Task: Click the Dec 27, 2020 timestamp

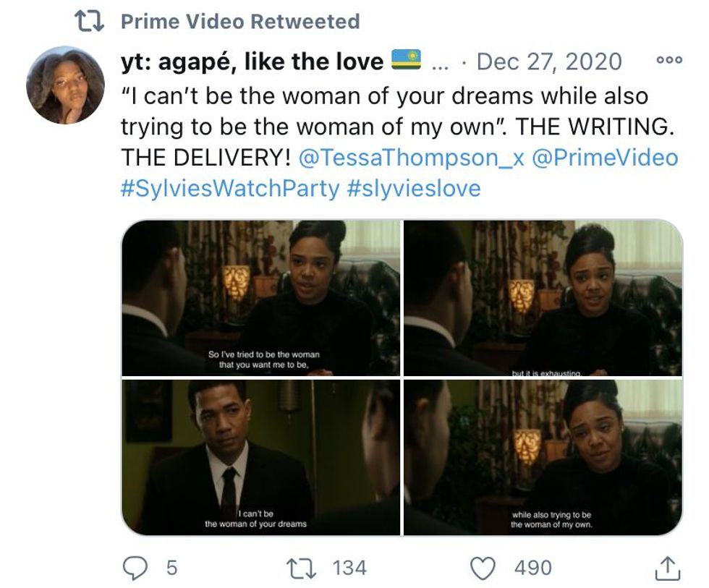Action: (x=549, y=61)
